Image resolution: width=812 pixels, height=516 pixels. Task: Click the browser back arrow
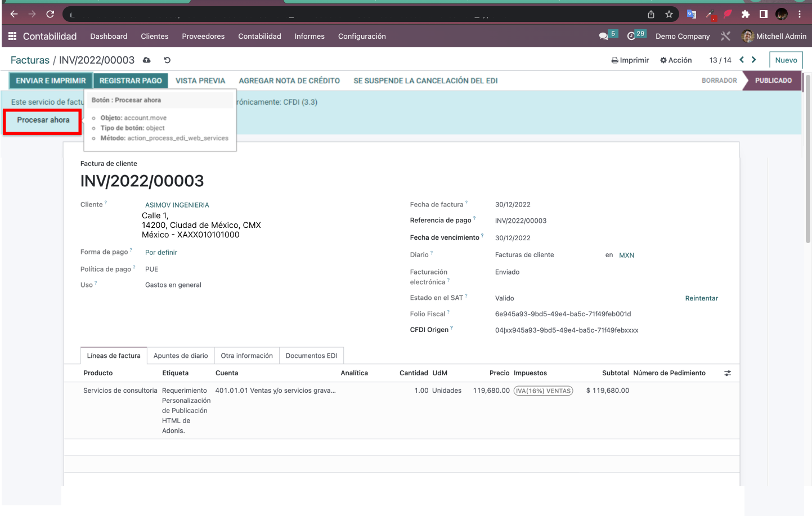click(14, 14)
